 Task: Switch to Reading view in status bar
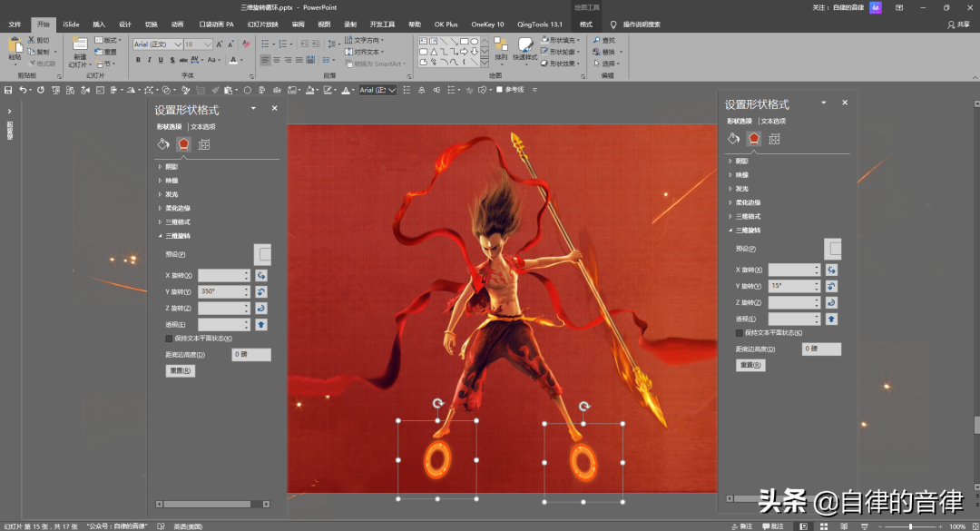(844, 526)
